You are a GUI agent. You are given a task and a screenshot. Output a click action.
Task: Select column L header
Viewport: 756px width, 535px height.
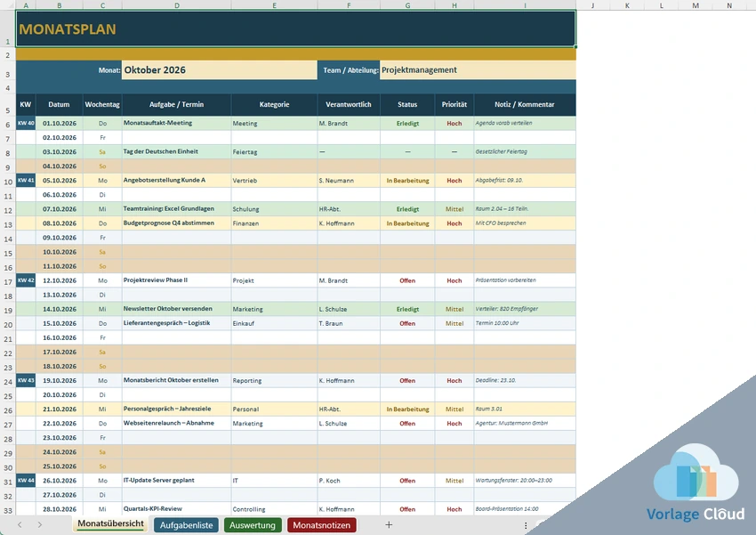tap(661, 5)
